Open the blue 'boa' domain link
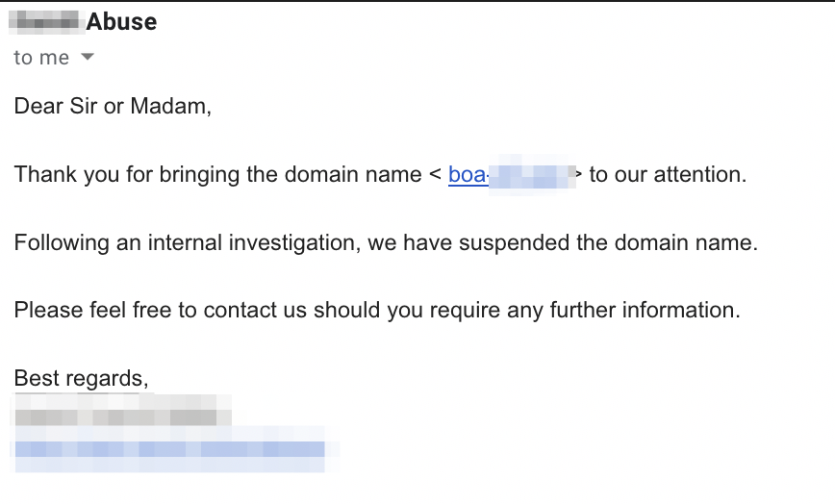 (468, 174)
